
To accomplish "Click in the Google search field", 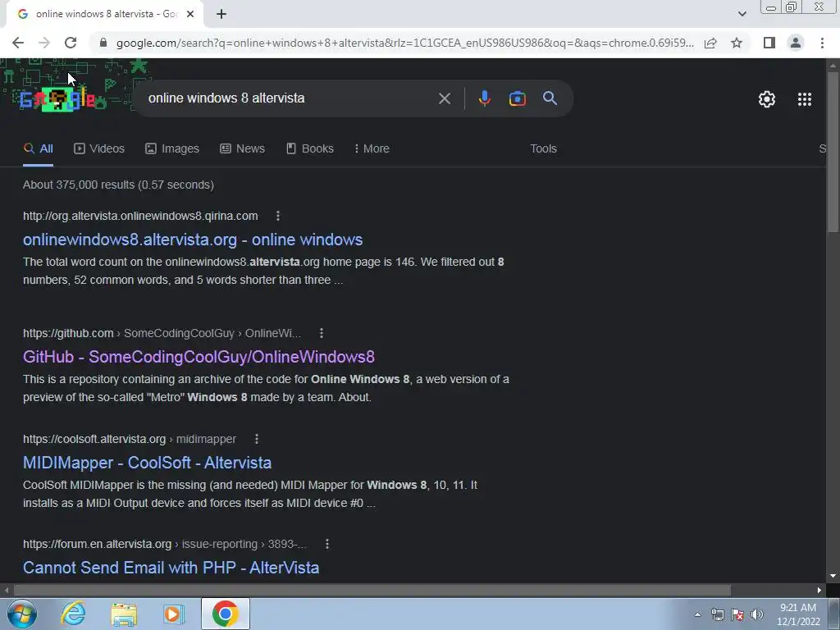I will point(290,98).
